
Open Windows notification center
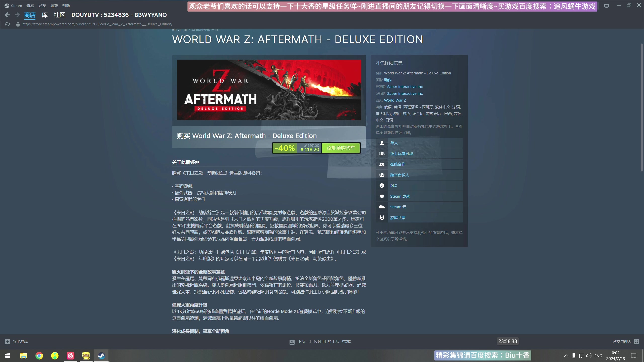coord(634,356)
